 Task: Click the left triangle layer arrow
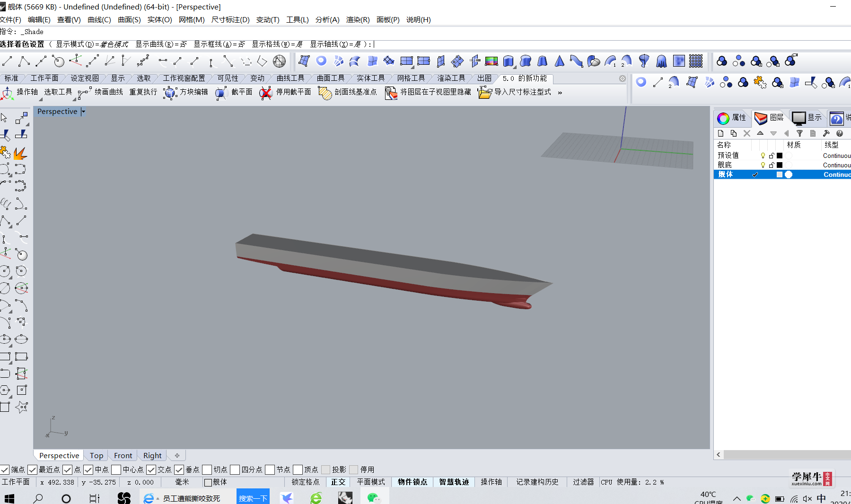point(786,133)
